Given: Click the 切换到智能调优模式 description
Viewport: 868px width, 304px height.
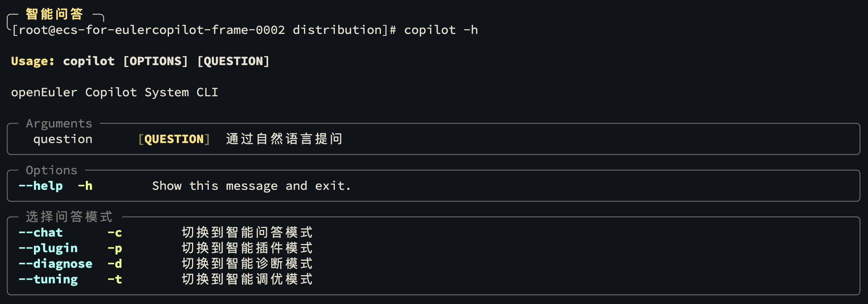Looking at the screenshot, I should 247,279.
